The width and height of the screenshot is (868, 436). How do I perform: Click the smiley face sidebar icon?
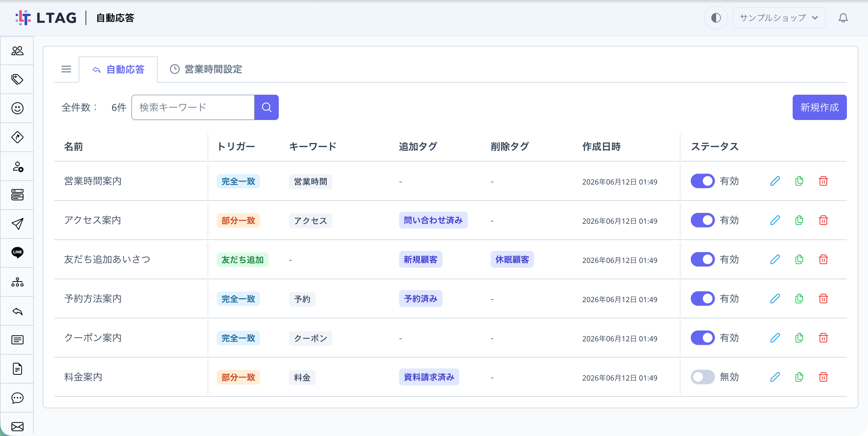[17, 108]
